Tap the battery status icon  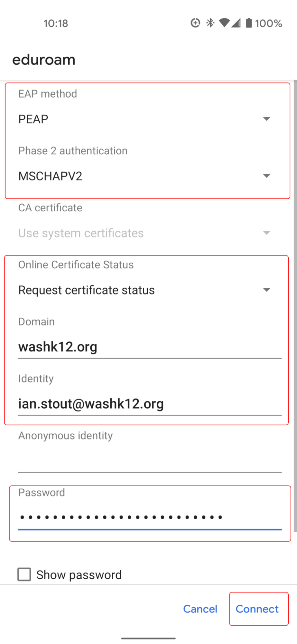[x=249, y=23]
